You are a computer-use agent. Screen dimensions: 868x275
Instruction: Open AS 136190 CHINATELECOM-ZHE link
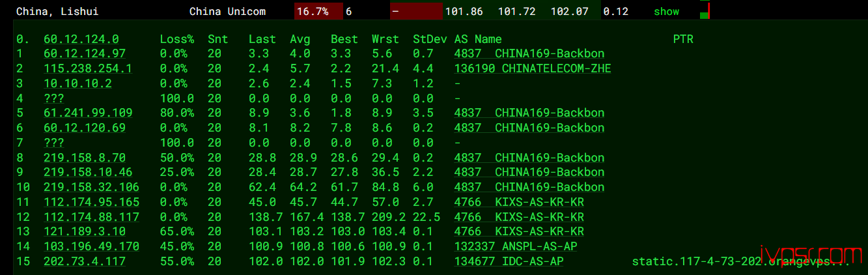pos(533,68)
